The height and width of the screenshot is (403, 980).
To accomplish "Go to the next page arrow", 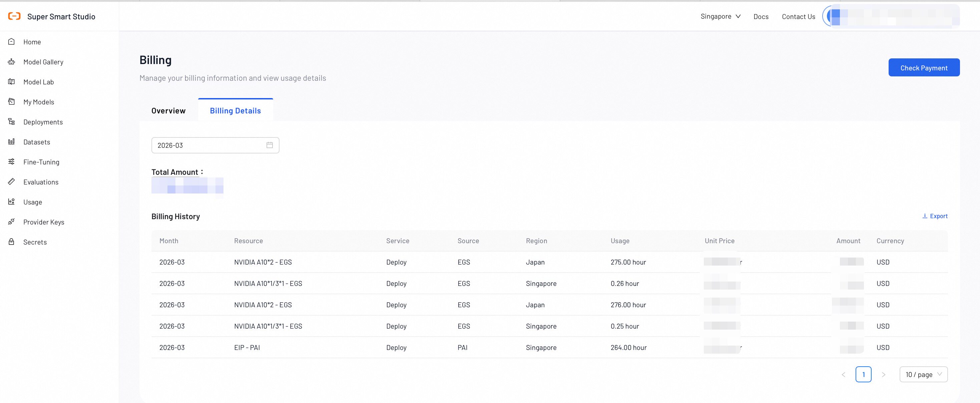I will pos(883,374).
